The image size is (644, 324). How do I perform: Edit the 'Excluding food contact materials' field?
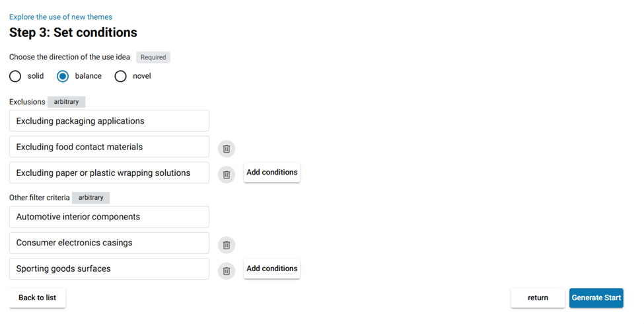[x=109, y=147]
